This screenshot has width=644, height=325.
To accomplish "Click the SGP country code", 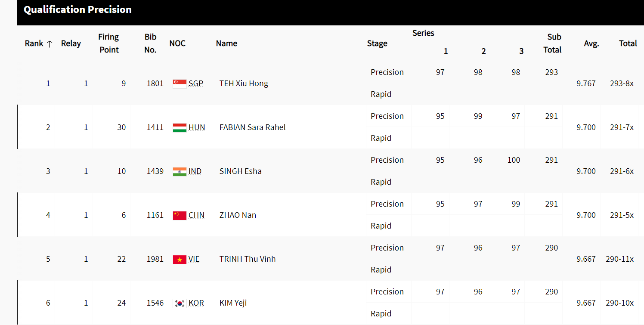I will coord(196,84).
